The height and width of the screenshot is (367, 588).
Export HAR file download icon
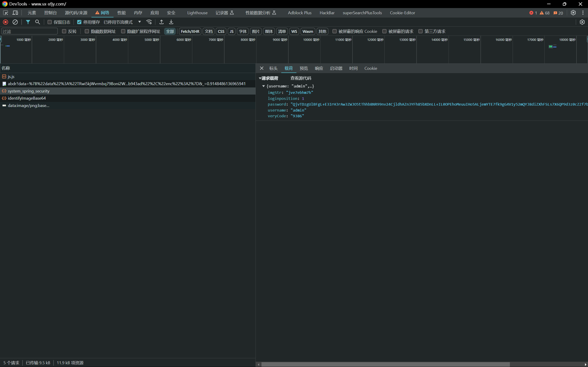171,22
